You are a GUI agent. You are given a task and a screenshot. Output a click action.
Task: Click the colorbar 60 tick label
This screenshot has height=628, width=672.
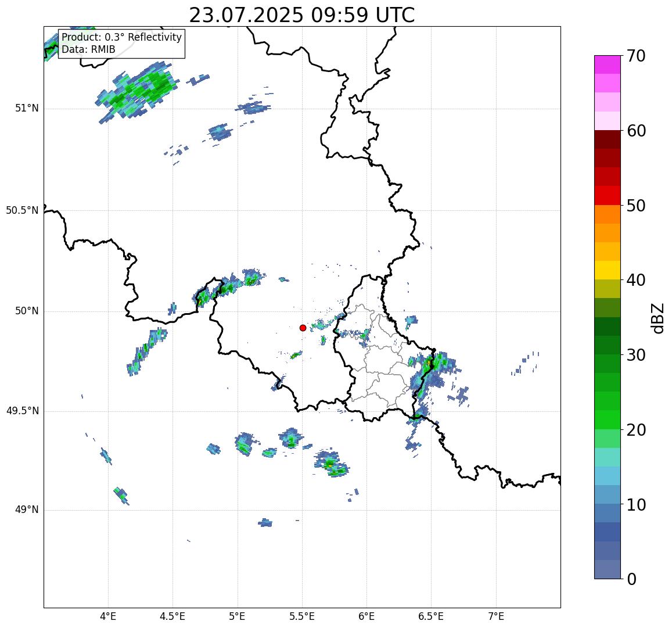(x=636, y=131)
